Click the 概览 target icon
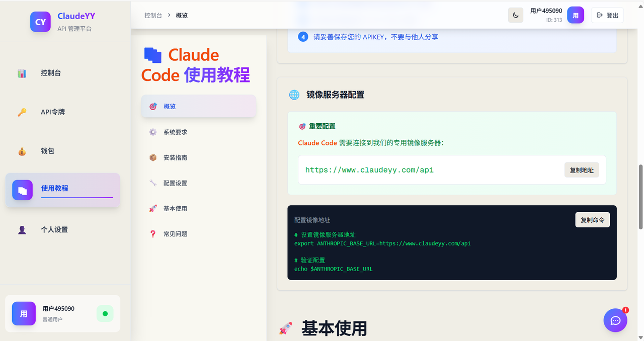 (x=153, y=107)
